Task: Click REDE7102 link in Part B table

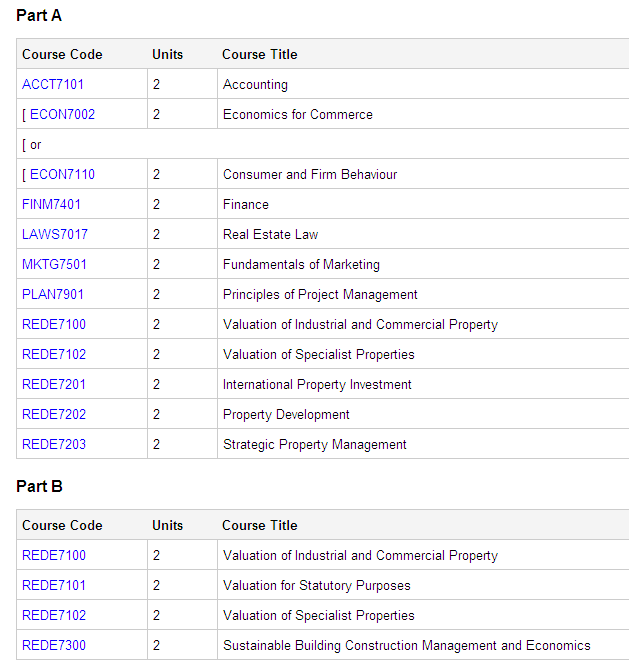Action: coord(54,616)
